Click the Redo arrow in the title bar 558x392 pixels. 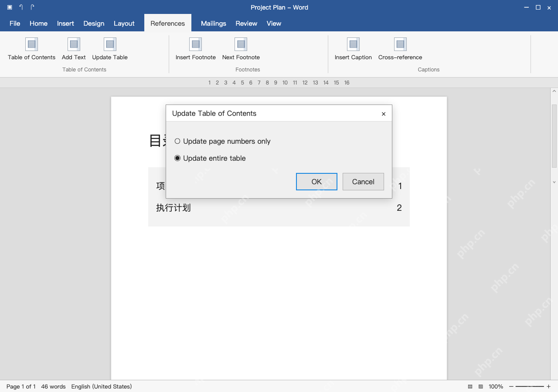[x=32, y=7]
